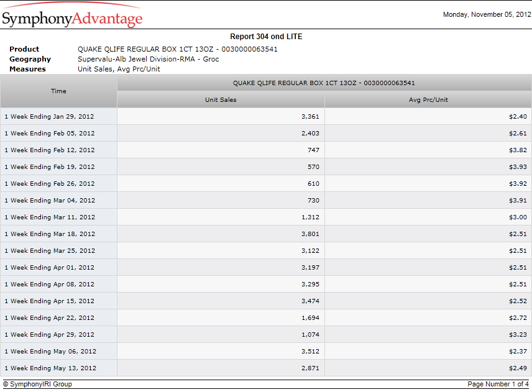Image resolution: width=532 pixels, height=392 pixels.
Task: Click the Product field label
Action: click(24, 49)
